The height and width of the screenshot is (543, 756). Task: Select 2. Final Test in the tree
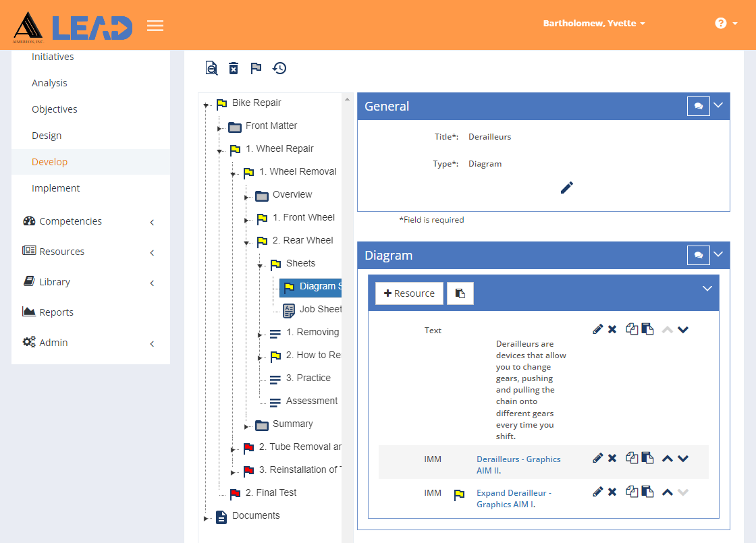pyautogui.click(x=271, y=492)
